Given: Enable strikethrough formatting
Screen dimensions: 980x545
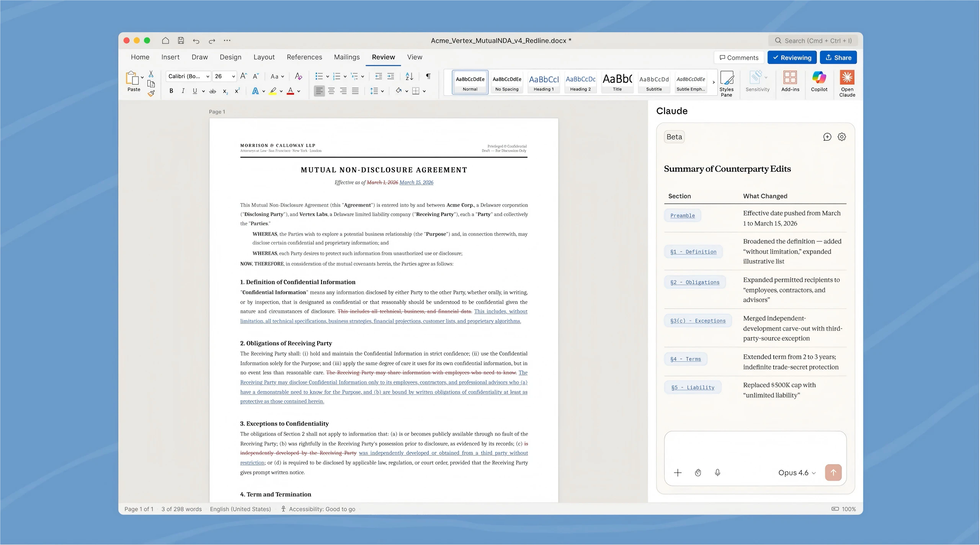Looking at the screenshot, I should [213, 91].
